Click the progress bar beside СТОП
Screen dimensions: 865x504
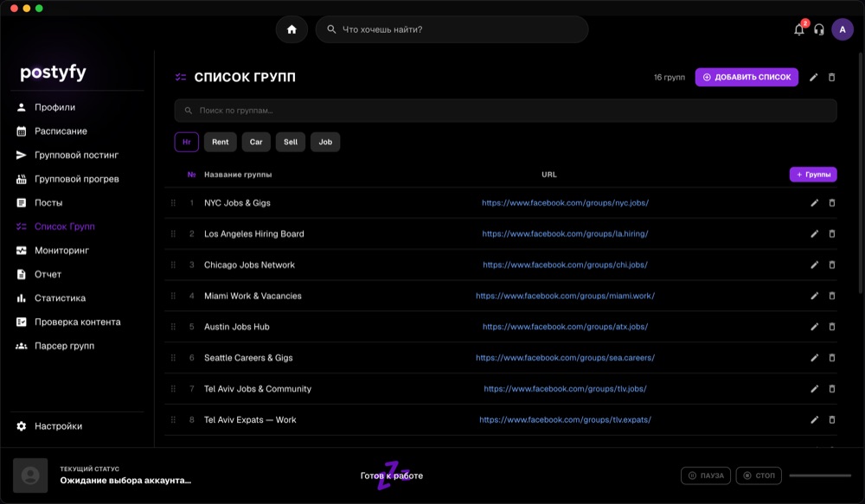point(820,475)
